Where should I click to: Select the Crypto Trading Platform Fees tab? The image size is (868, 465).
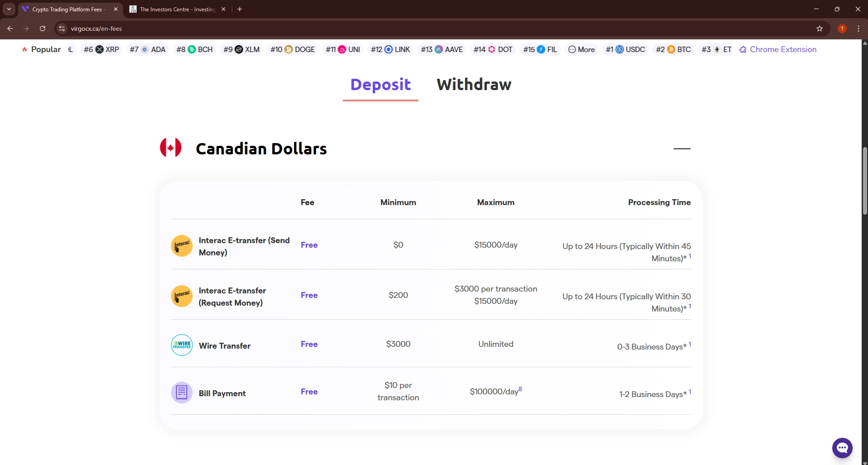click(68, 9)
